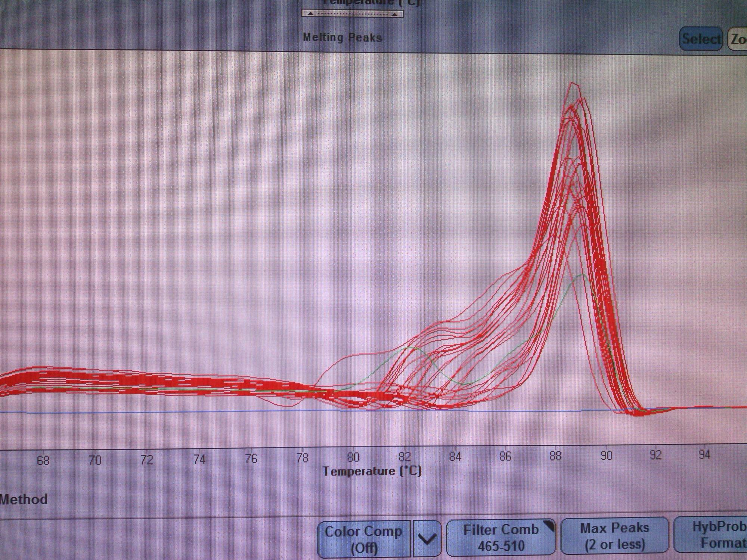This screenshot has width=747, height=560.
Task: Click the 94 tick label on the axis
Action: coord(704,454)
